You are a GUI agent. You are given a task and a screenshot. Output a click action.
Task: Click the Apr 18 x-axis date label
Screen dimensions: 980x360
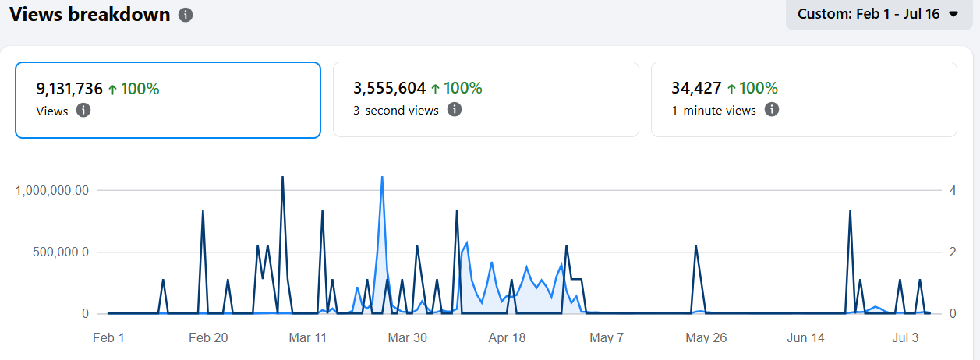[x=508, y=337]
